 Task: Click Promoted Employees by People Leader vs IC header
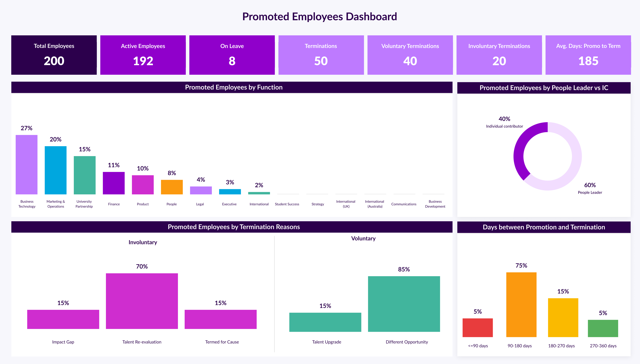tap(544, 88)
